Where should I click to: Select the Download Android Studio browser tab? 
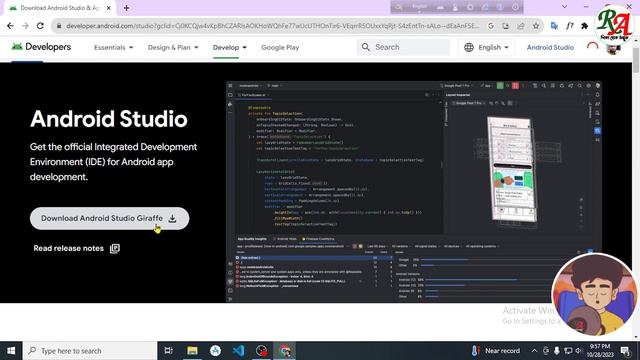tap(60, 8)
